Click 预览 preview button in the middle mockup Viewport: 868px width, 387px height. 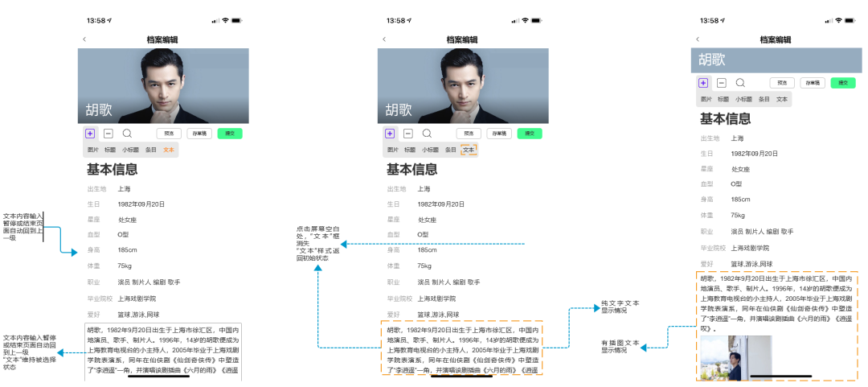[469, 134]
